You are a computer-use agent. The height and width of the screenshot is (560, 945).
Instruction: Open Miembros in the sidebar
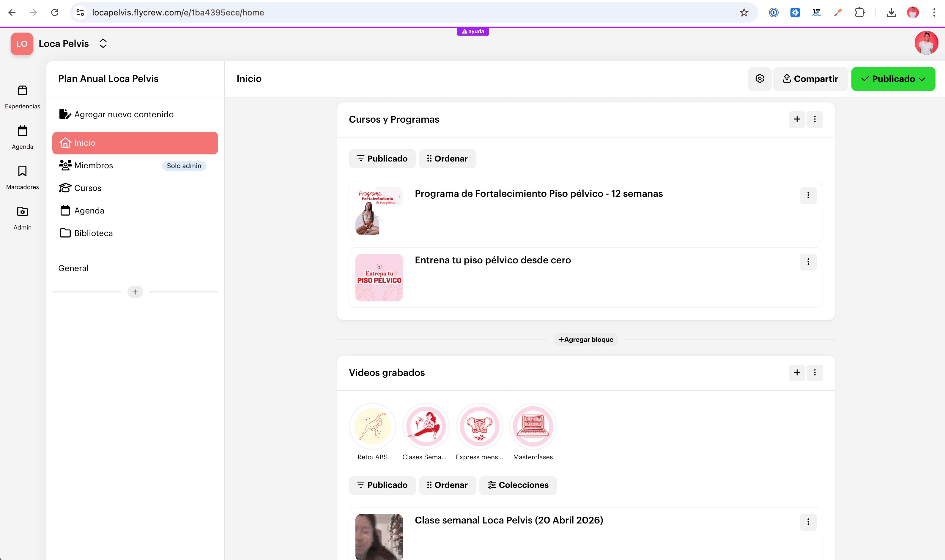click(x=135, y=165)
